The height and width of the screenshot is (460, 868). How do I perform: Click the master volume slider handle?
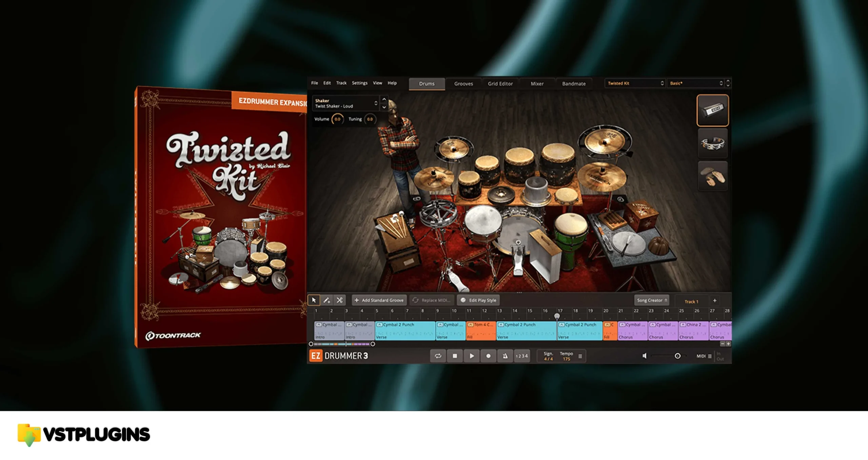(677, 356)
